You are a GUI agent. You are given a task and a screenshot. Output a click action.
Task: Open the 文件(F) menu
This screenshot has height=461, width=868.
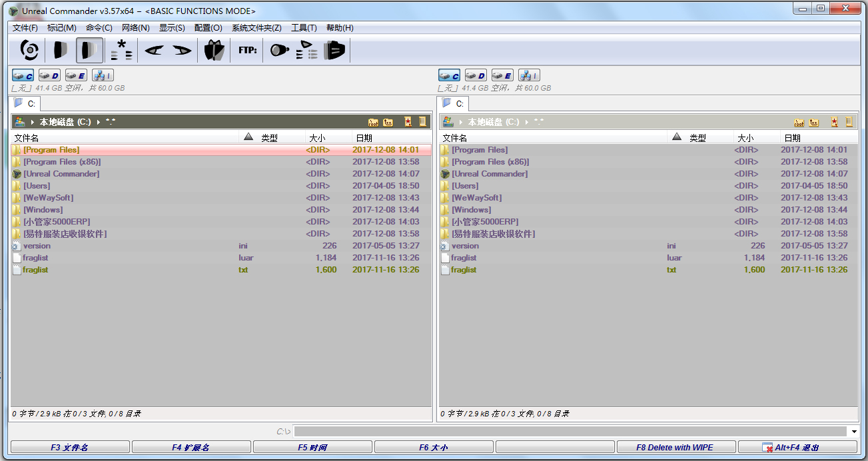click(x=25, y=28)
